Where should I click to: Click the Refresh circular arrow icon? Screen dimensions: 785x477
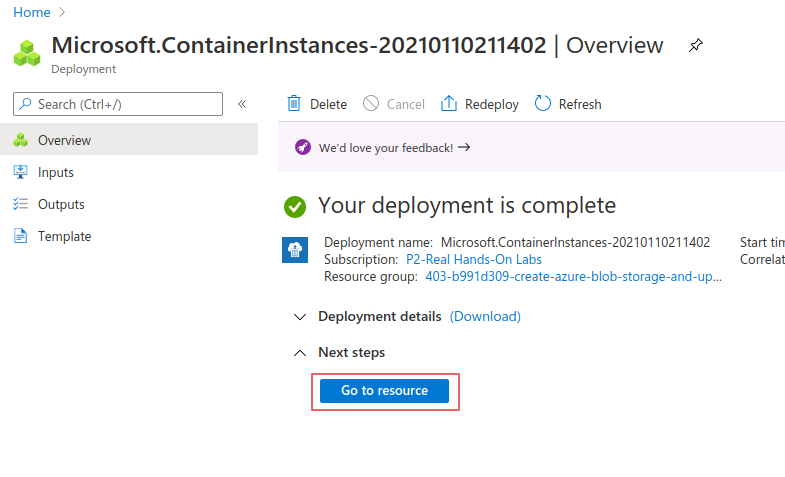(543, 104)
